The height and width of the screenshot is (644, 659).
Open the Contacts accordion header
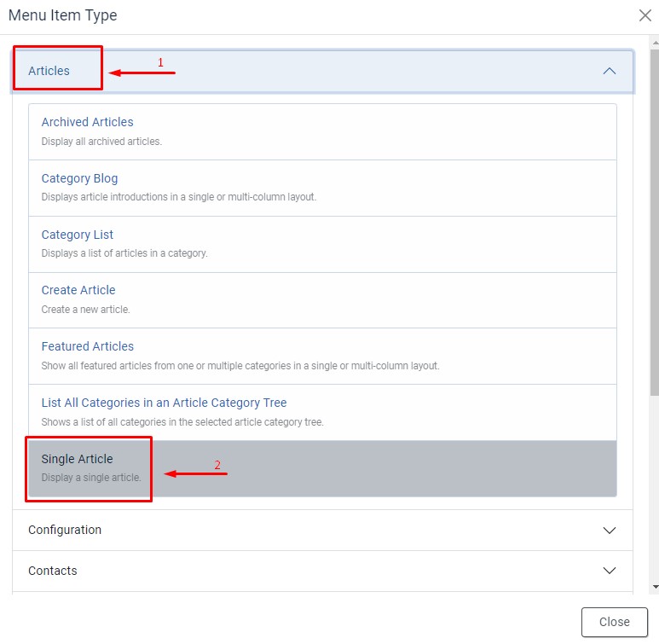tap(53, 571)
